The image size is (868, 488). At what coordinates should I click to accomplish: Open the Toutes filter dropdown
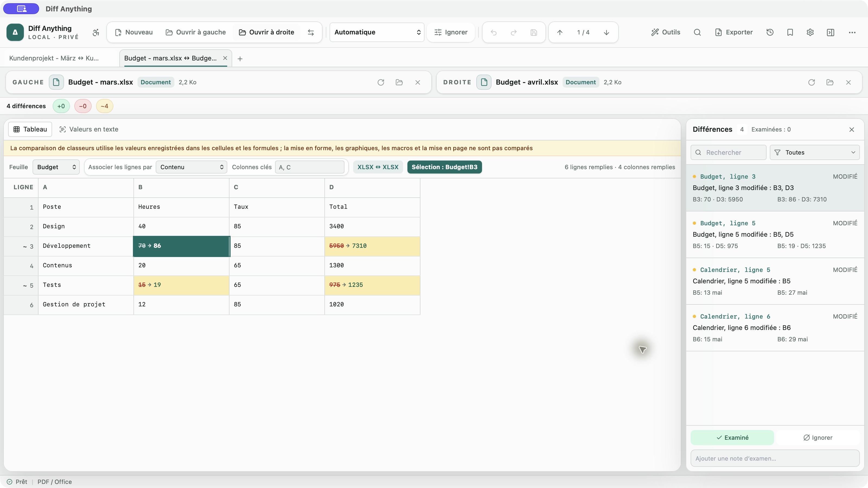(815, 153)
